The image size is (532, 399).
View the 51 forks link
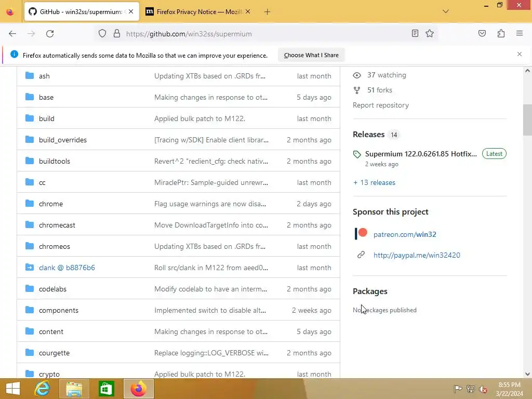point(380,90)
